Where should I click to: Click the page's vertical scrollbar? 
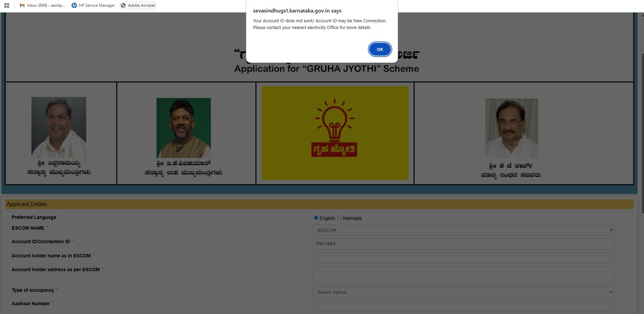click(643, 133)
